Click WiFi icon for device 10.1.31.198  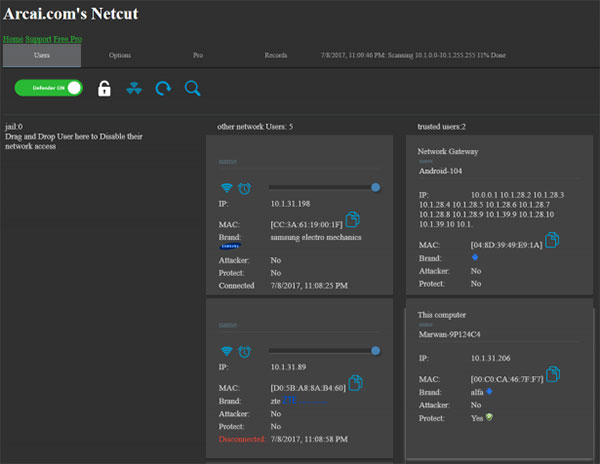tap(227, 188)
